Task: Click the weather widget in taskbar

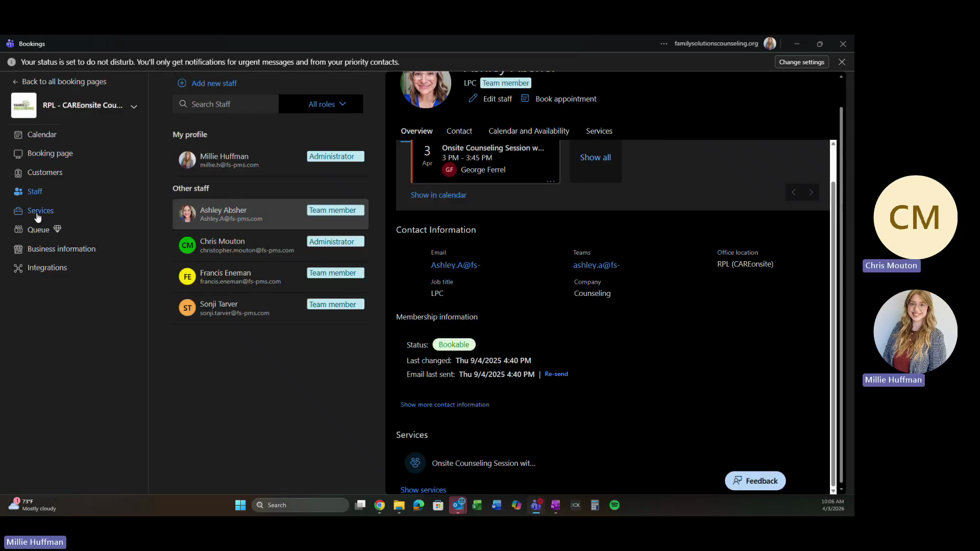Action: click(32, 505)
